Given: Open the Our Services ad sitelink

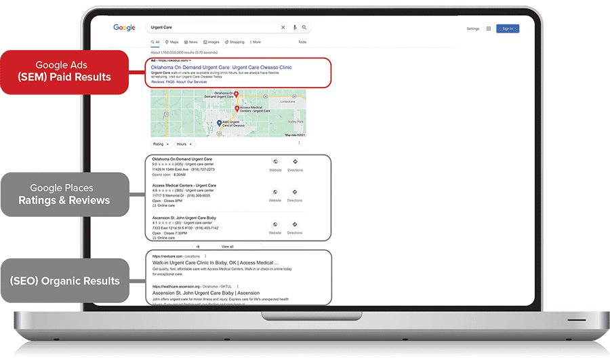Looking at the screenshot, I should [197, 82].
